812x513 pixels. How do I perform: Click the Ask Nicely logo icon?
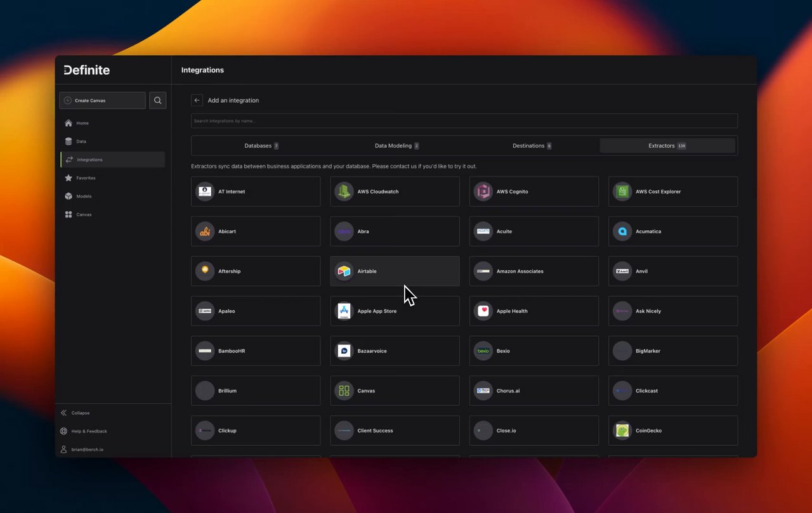click(622, 311)
